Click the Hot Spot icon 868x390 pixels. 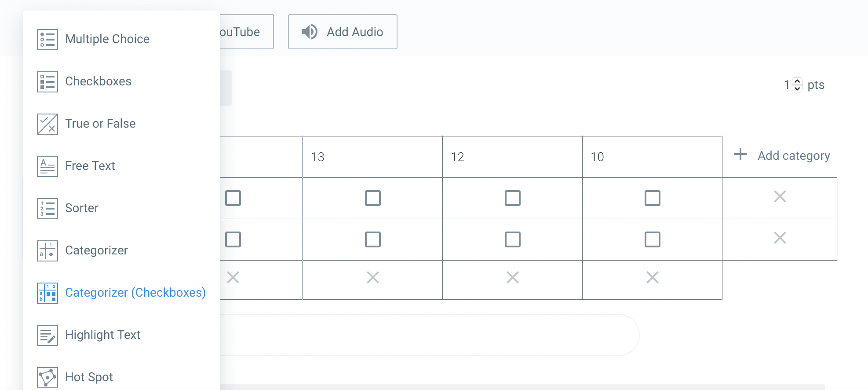click(x=47, y=377)
